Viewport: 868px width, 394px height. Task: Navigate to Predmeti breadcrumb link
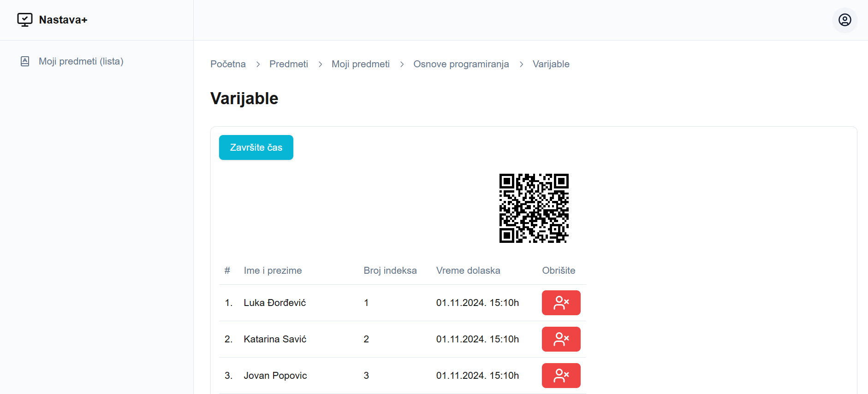pos(288,64)
